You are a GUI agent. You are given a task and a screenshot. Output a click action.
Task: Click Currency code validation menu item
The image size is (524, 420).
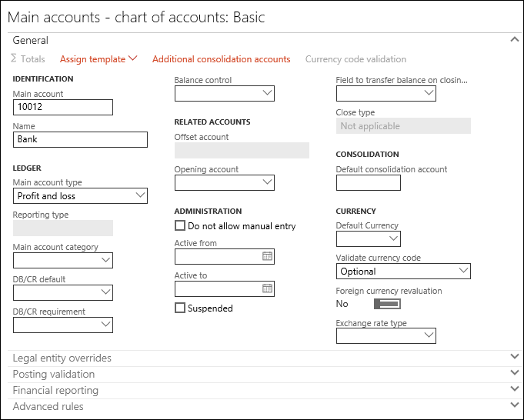(355, 59)
